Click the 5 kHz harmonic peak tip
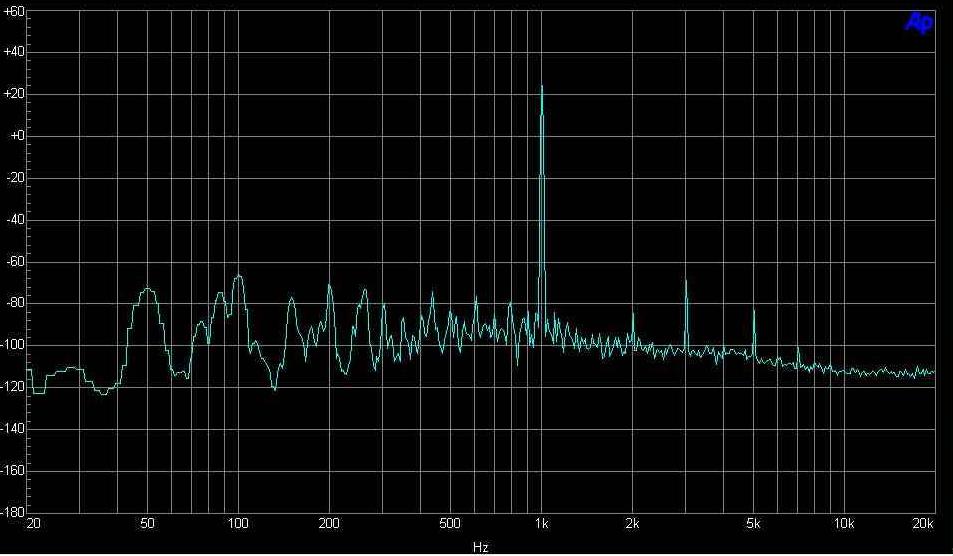The width and height of the screenshot is (953, 556). coord(754,311)
